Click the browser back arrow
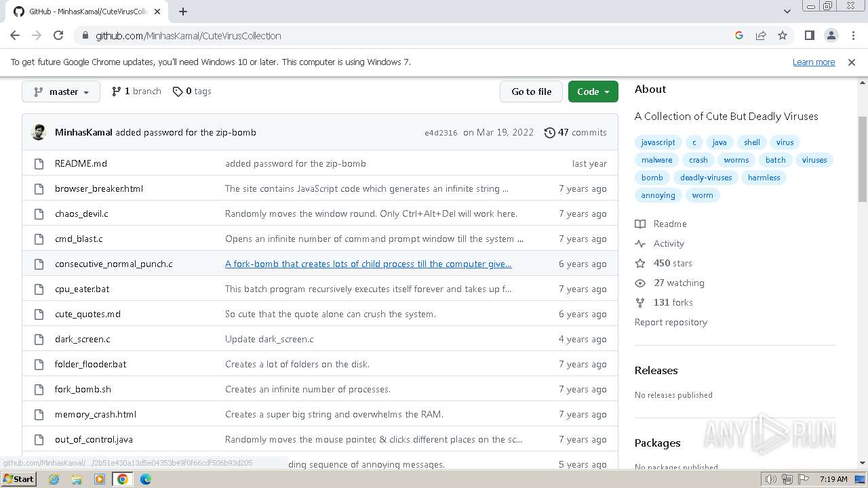 point(15,35)
